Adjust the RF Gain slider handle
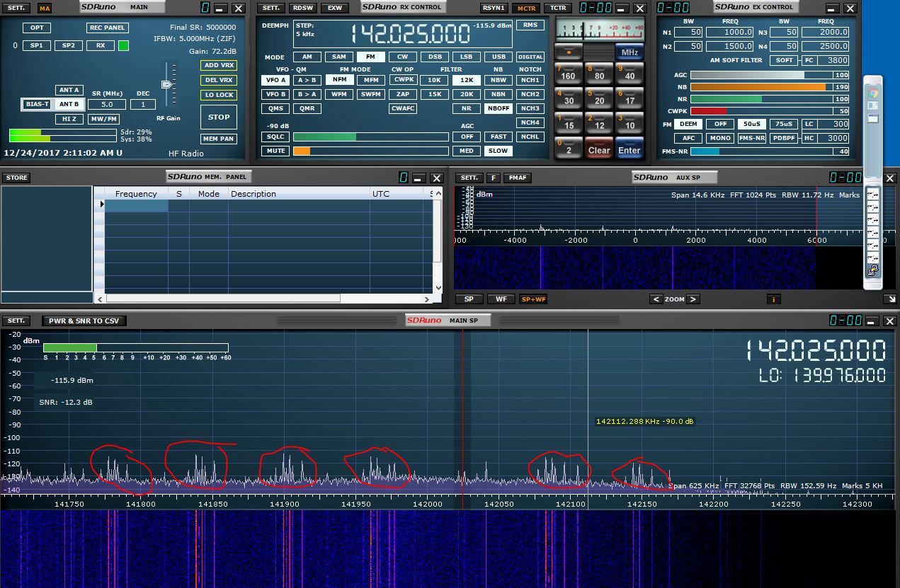Image resolution: width=900 pixels, height=588 pixels. 168,84
